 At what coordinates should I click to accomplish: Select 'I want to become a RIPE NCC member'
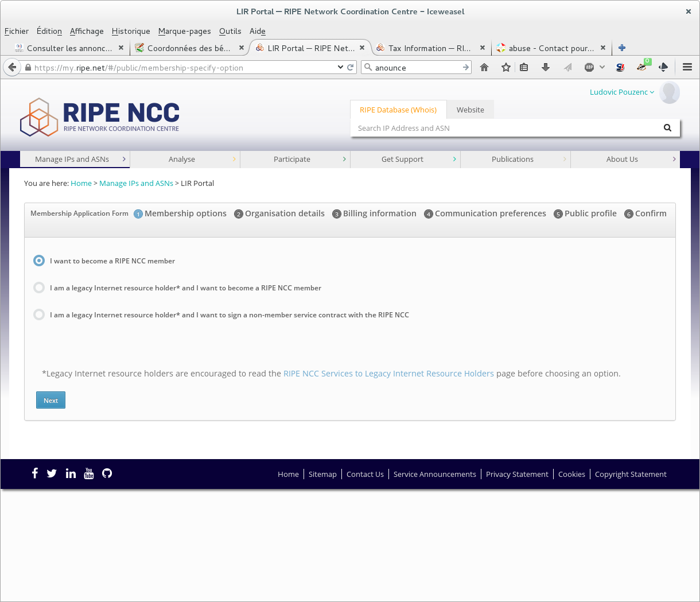coord(39,261)
